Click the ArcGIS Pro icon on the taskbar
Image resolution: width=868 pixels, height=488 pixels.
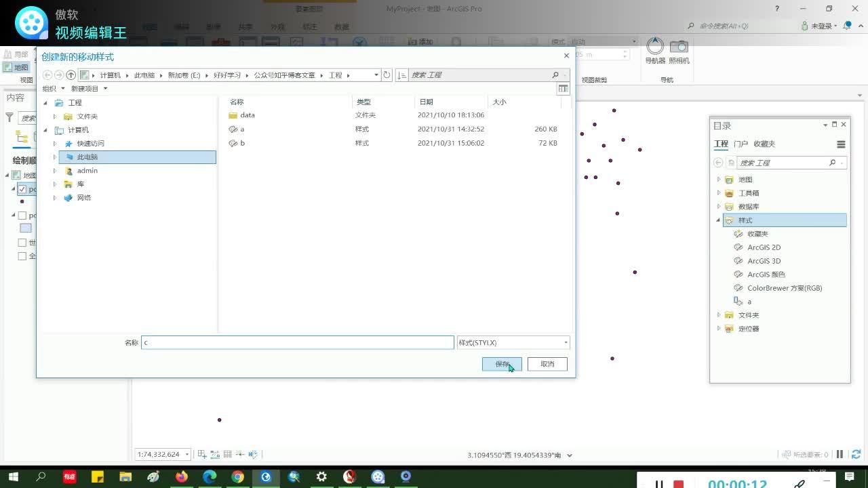[x=266, y=477]
